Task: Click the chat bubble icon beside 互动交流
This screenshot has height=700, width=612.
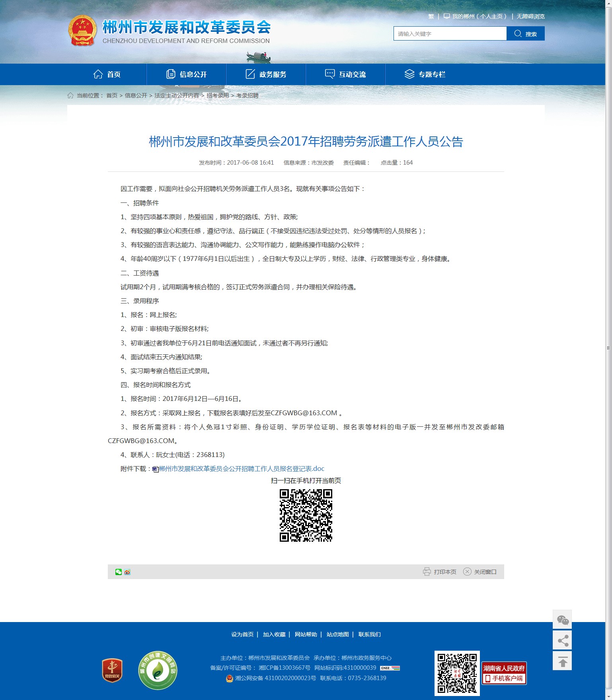Action: (x=330, y=74)
